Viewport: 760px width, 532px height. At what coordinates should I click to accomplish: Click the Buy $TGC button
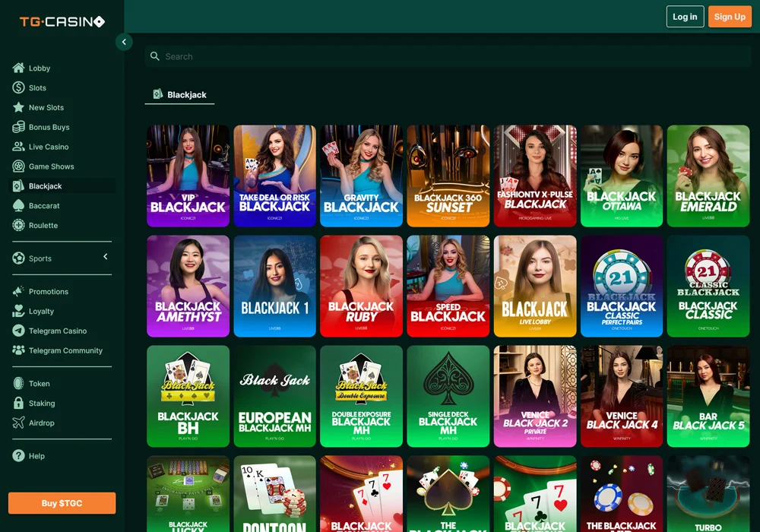tap(62, 502)
